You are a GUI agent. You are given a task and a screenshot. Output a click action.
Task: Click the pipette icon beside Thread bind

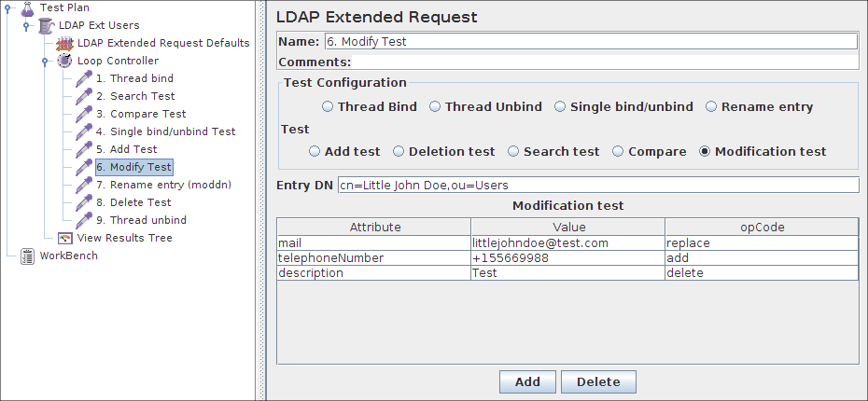[x=83, y=79]
